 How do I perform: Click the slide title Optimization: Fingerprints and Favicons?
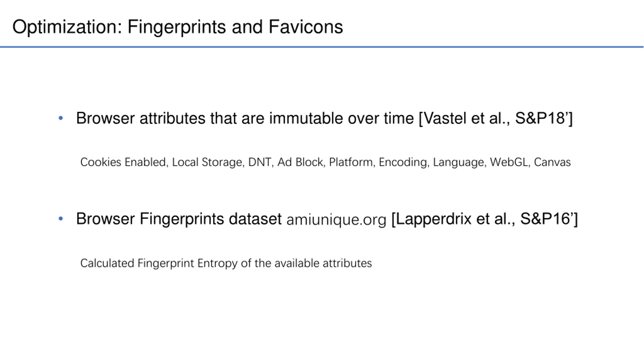coord(178,27)
